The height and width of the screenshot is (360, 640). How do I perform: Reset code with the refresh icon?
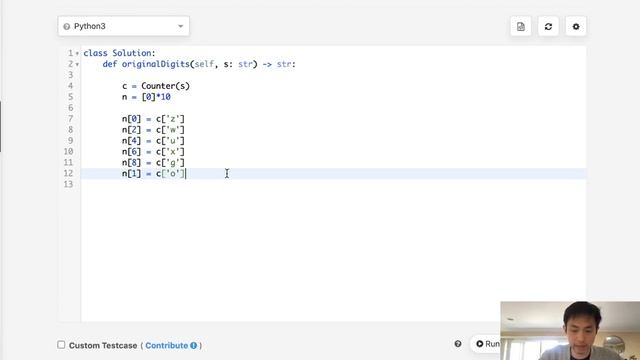[548, 27]
